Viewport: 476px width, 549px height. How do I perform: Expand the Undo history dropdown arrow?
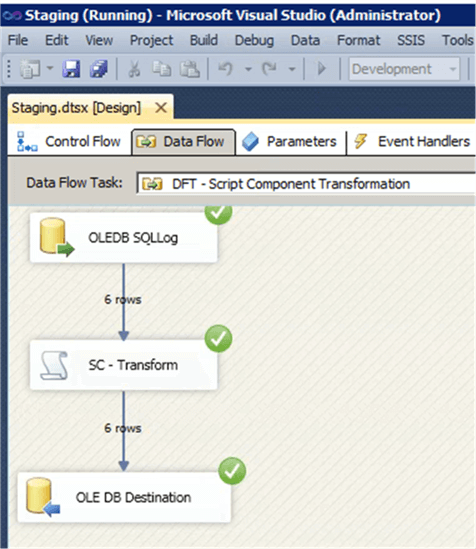[248, 69]
